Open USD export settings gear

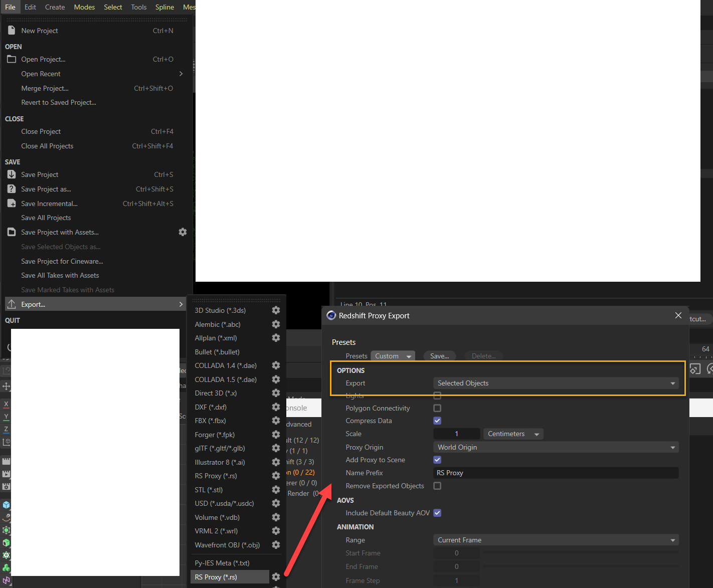click(x=276, y=503)
